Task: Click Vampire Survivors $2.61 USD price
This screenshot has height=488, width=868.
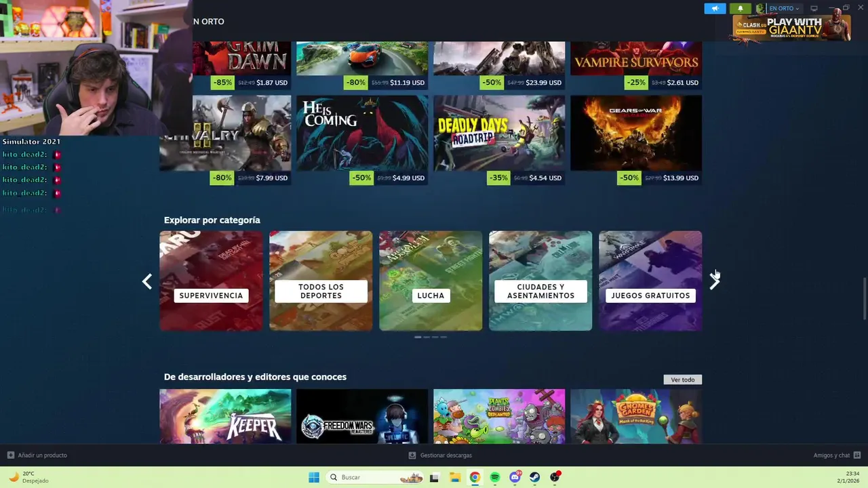Action: click(x=683, y=83)
